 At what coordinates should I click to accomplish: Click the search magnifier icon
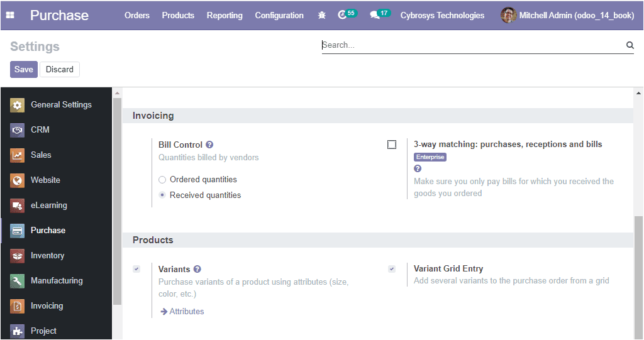[630, 45]
